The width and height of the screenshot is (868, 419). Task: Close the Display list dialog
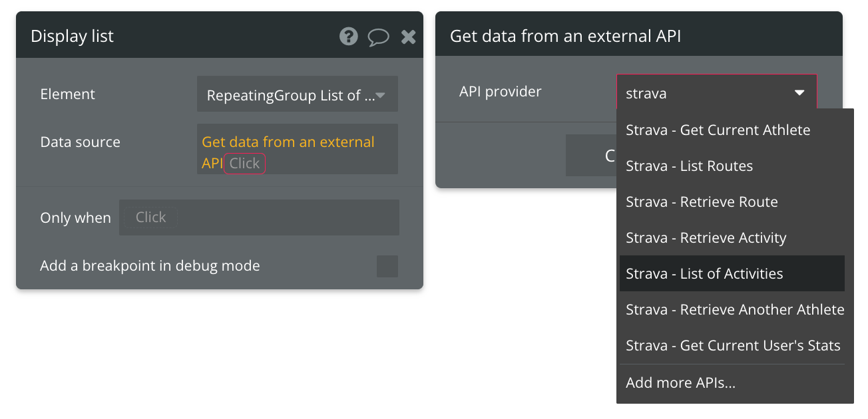(x=408, y=37)
